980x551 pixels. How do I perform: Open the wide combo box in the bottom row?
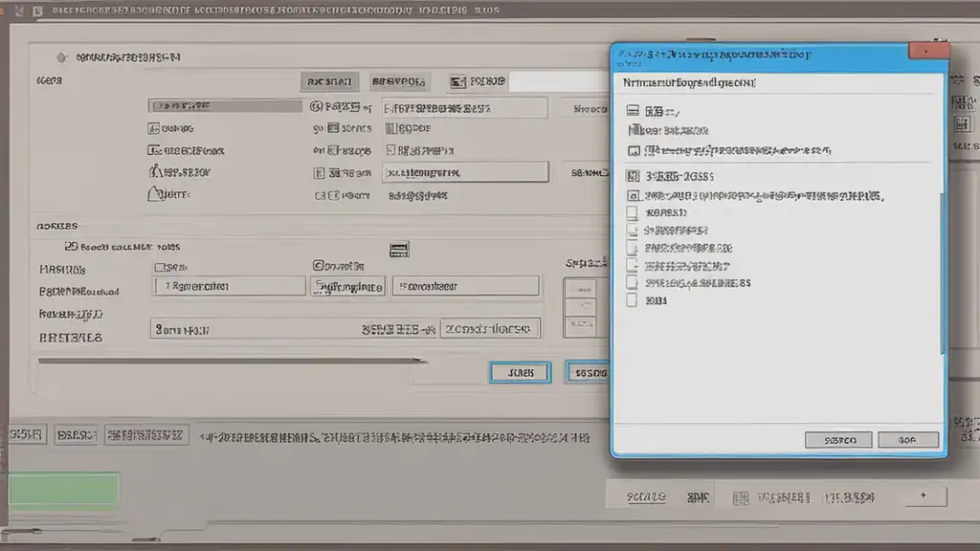[345, 329]
